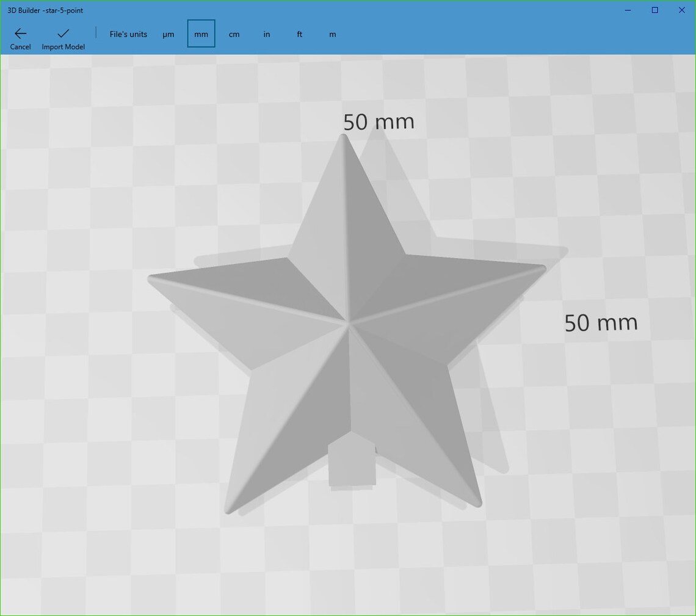Click the center of the star shape
The image size is (696, 616).
[x=348, y=324]
